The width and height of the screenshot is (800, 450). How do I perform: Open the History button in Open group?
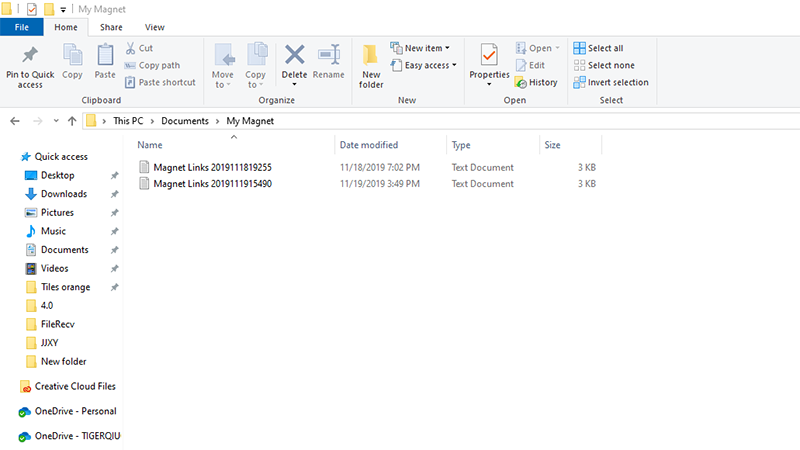pyautogui.click(x=536, y=82)
